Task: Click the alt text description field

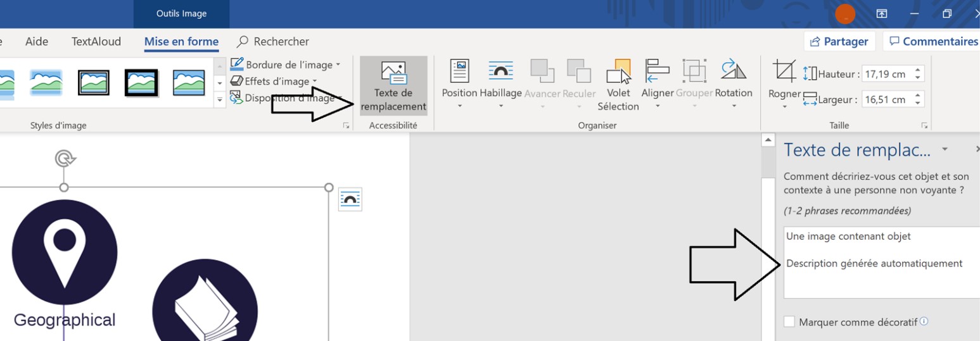Action: click(881, 262)
